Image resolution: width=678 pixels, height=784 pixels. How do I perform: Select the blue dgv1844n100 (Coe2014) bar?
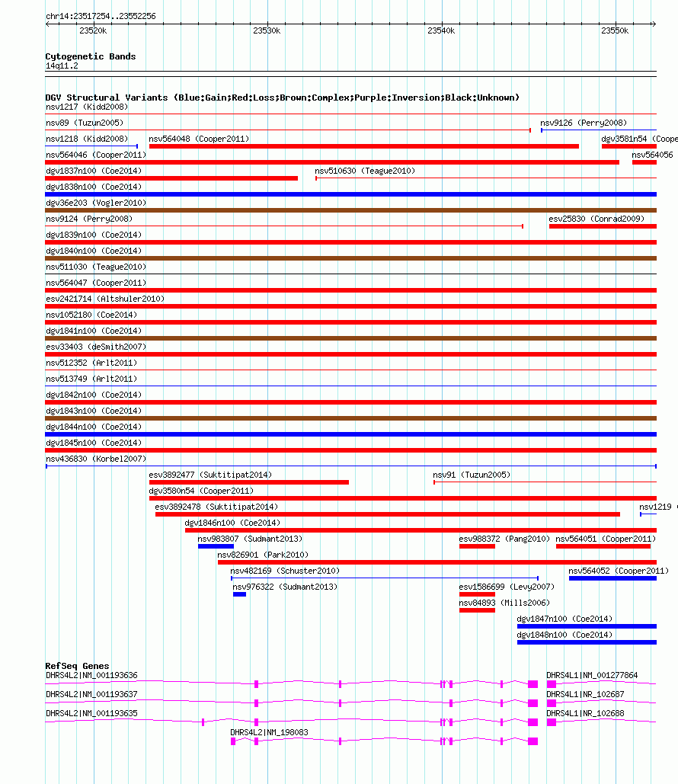pos(351,434)
